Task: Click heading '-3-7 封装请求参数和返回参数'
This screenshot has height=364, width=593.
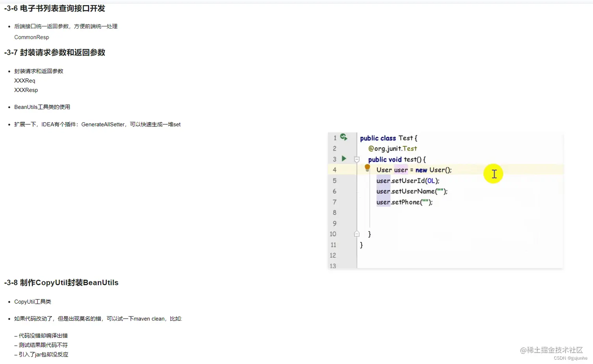Action: 55,53
